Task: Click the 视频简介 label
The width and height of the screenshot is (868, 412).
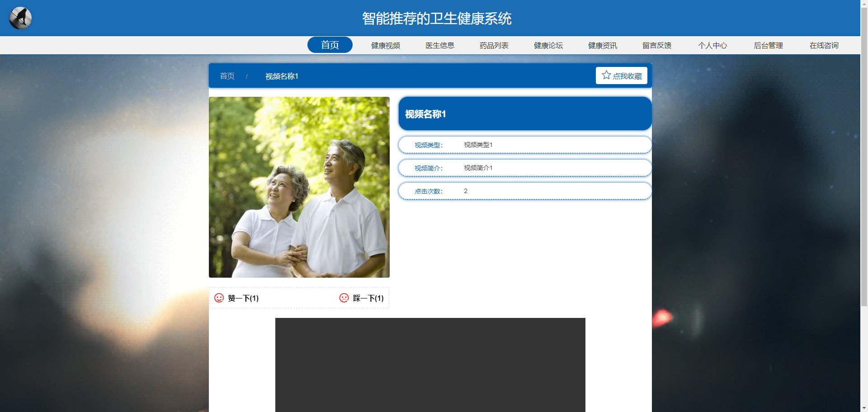Action: click(429, 168)
